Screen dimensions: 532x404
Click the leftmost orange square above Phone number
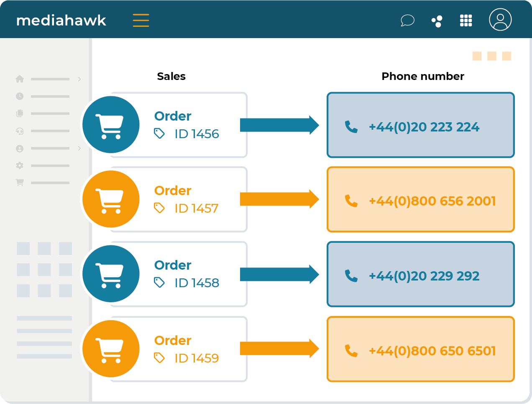[x=477, y=56]
